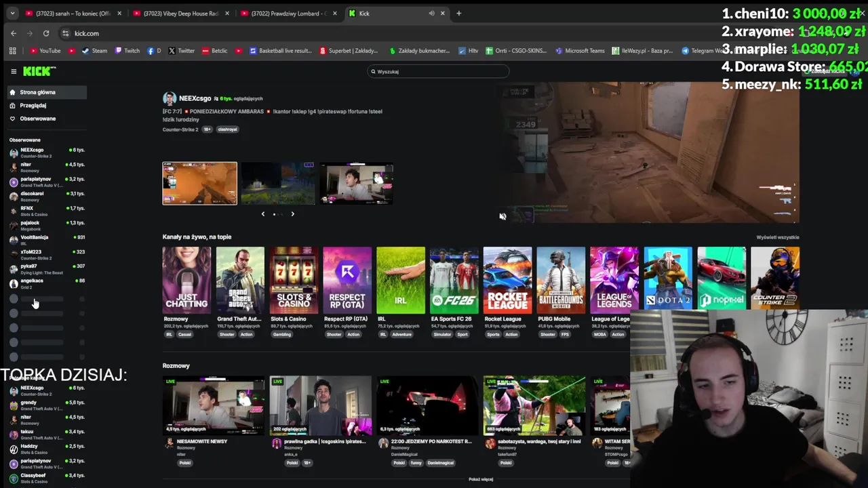Open xToM223 in followed channels

tap(46, 255)
